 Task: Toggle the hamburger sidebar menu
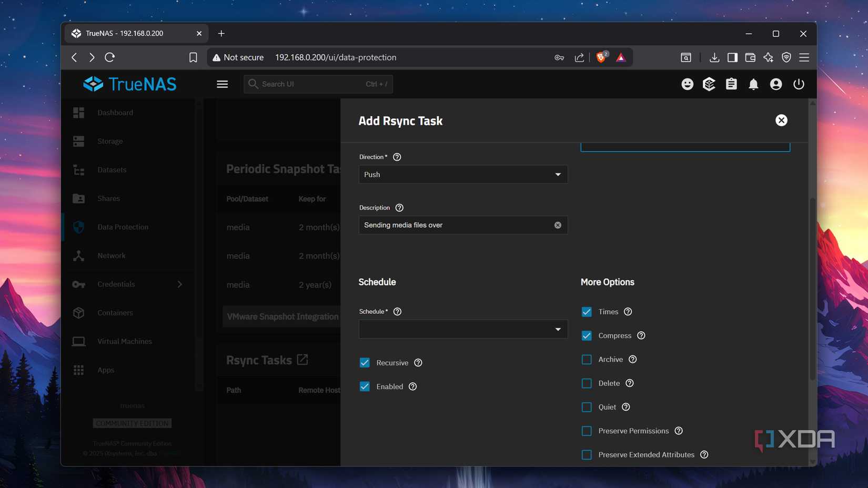click(222, 84)
